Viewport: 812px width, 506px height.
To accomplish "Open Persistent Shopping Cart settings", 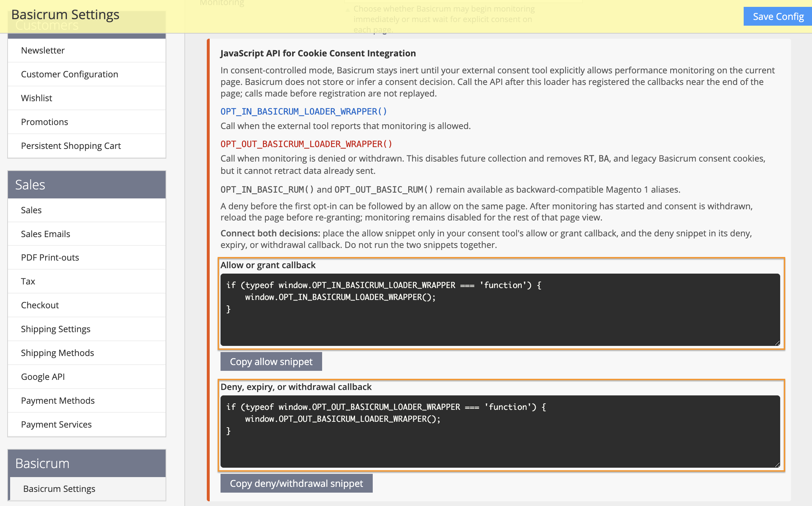I will pos(87,146).
